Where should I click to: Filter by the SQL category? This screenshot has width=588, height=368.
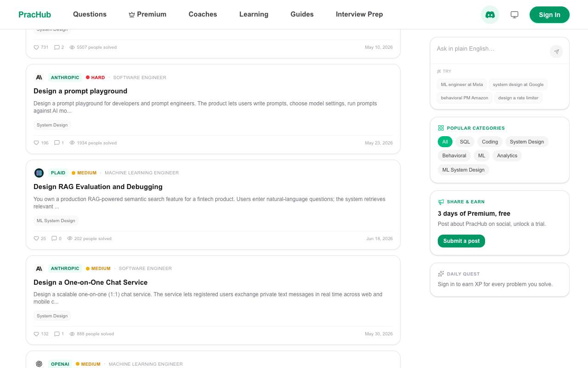pyautogui.click(x=465, y=142)
